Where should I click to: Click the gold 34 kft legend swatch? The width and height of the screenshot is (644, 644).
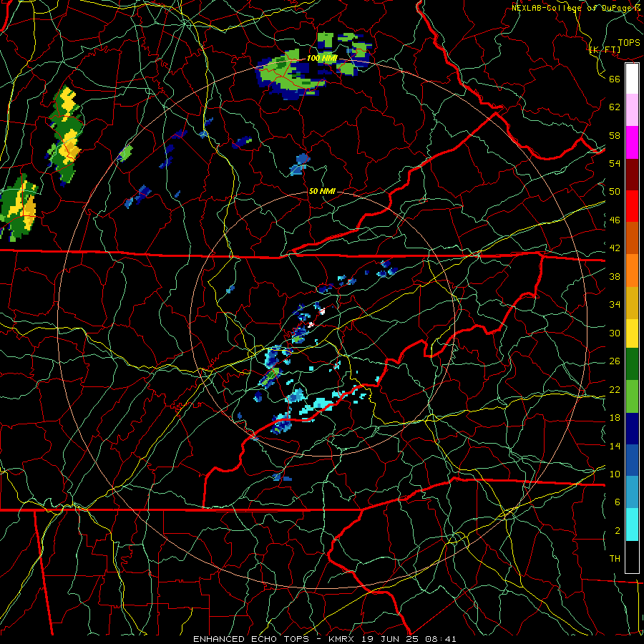(x=632, y=303)
